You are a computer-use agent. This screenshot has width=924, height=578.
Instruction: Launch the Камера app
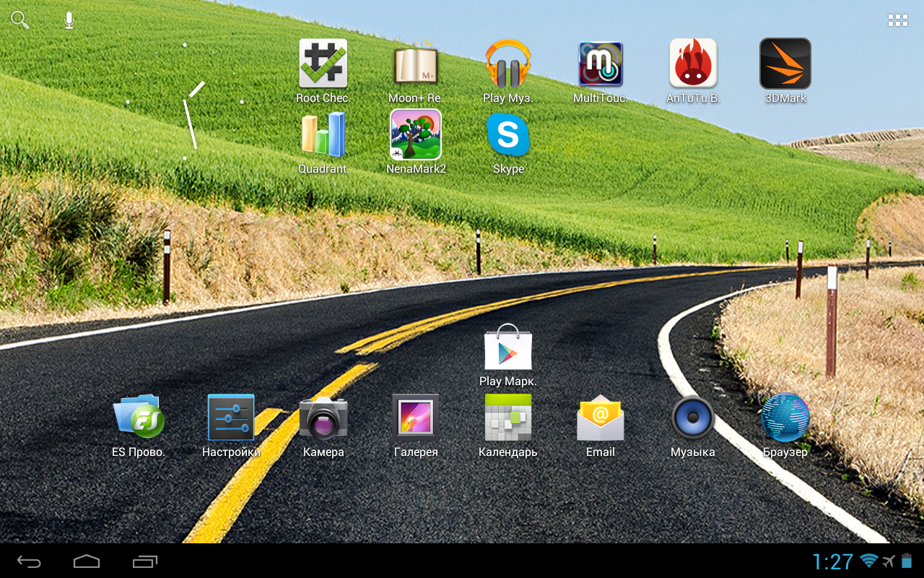coord(323,417)
